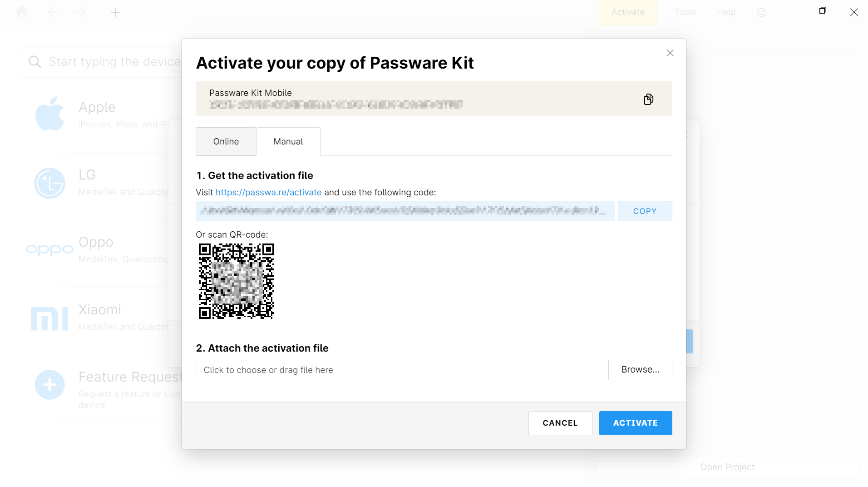Viewport: 868px width, 487px height.
Task: Click the forward navigation arrow
Action: point(80,12)
